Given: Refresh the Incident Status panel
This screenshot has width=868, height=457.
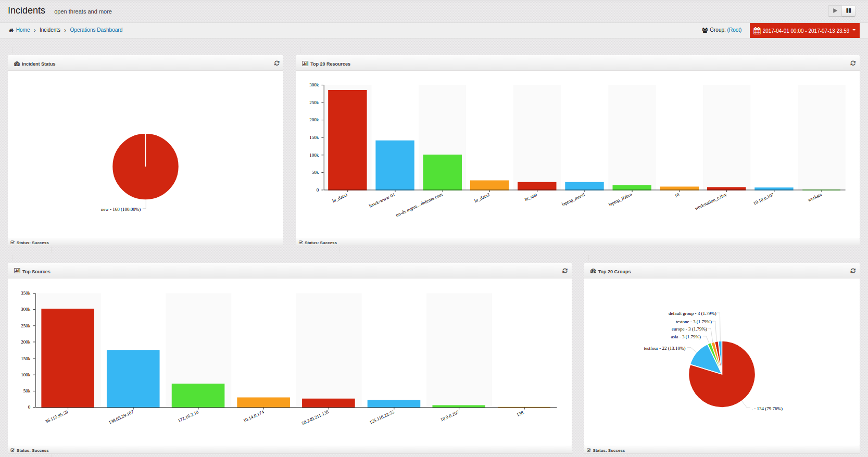Looking at the screenshot, I should (x=277, y=63).
